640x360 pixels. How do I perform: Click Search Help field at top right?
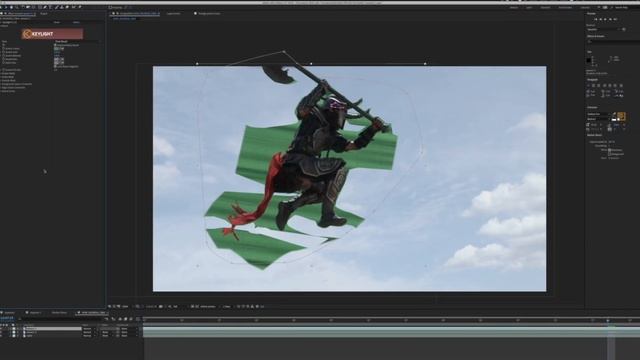coord(621,7)
